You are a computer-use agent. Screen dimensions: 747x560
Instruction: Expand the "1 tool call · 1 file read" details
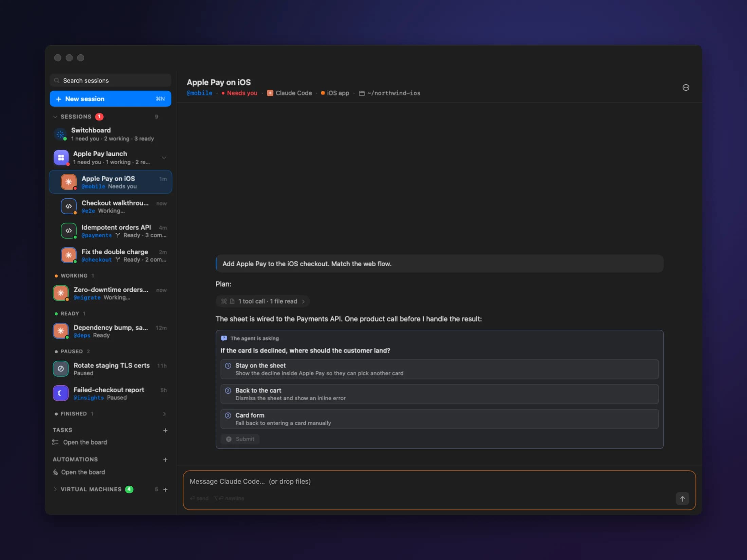[262, 301]
